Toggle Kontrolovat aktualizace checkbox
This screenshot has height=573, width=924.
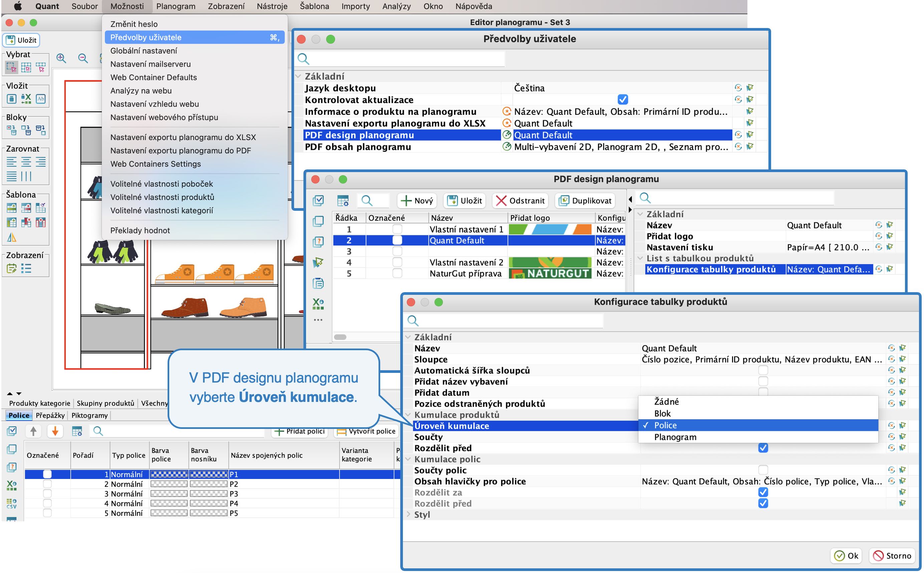[x=623, y=100]
